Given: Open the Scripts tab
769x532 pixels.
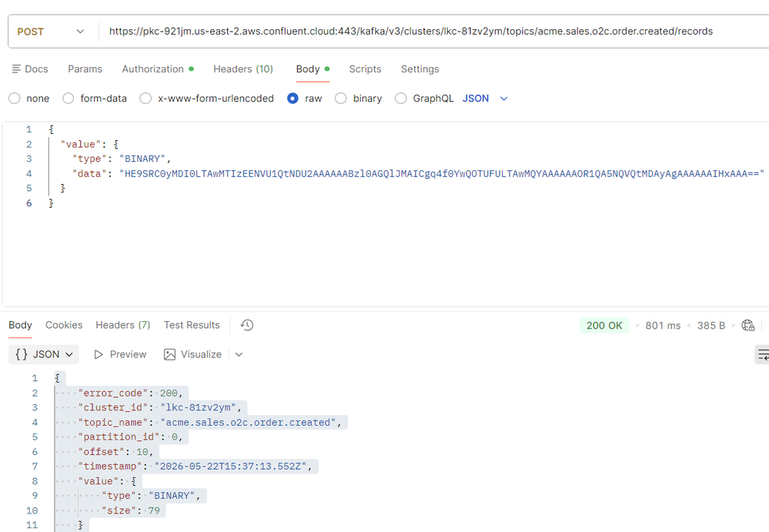Looking at the screenshot, I should (x=365, y=69).
